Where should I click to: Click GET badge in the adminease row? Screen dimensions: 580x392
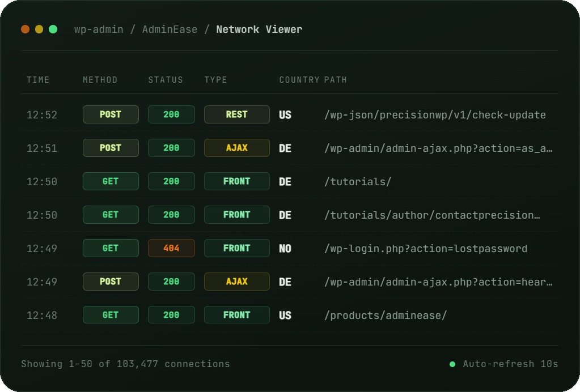point(111,315)
